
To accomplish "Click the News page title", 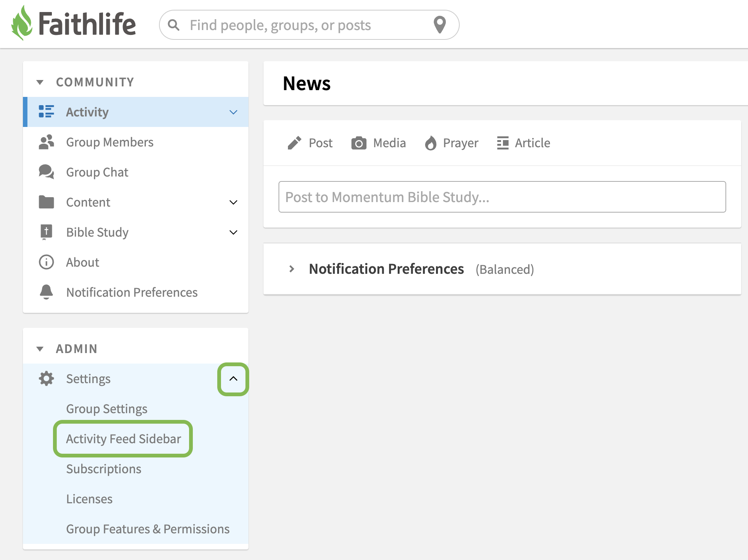I will pos(307,83).
